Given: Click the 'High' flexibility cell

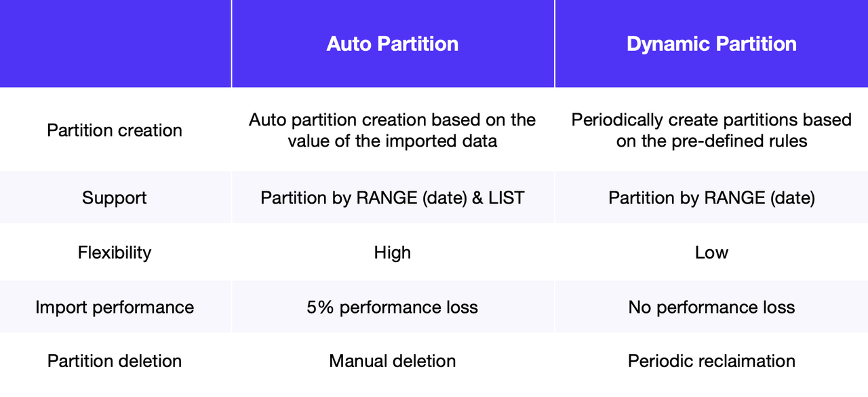Looking at the screenshot, I should pyautogui.click(x=393, y=252).
